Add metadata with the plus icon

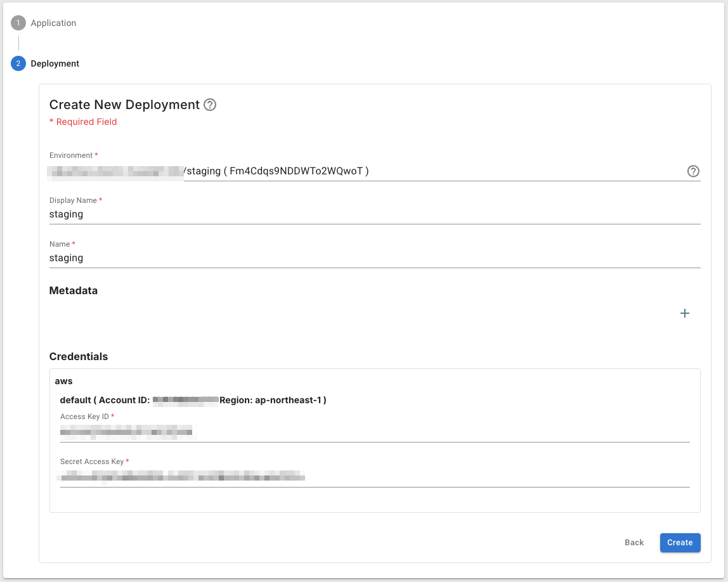pyautogui.click(x=684, y=313)
